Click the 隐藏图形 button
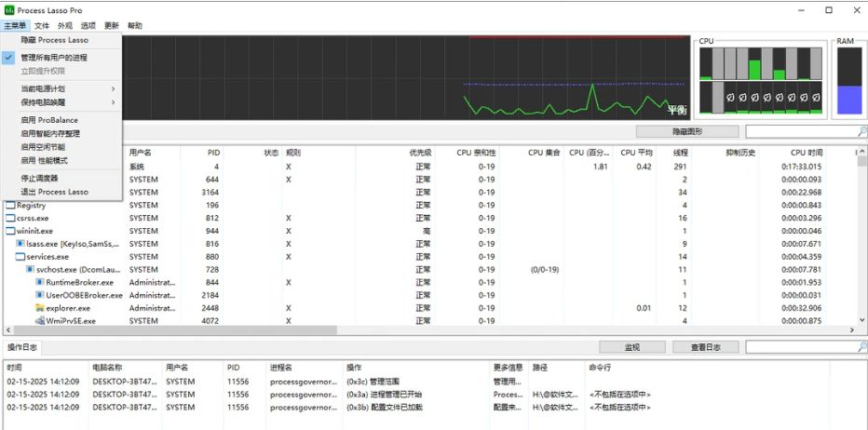The image size is (868, 430). (x=687, y=131)
